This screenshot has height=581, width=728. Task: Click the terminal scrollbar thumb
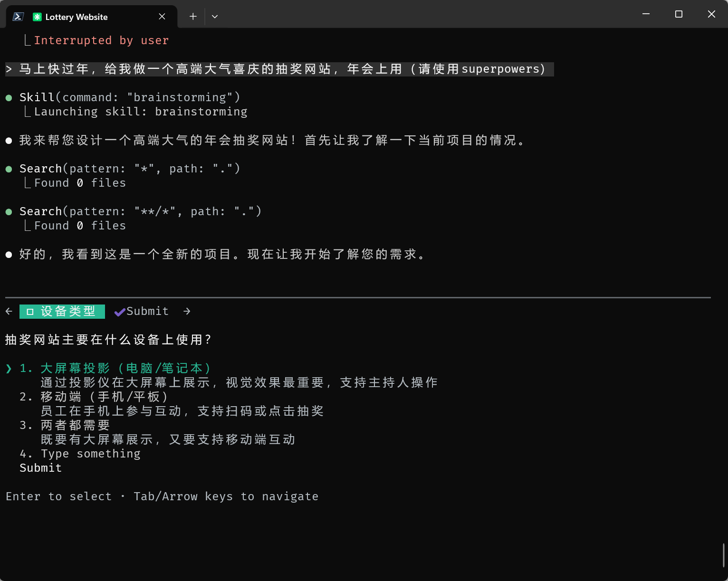[723, 555]
